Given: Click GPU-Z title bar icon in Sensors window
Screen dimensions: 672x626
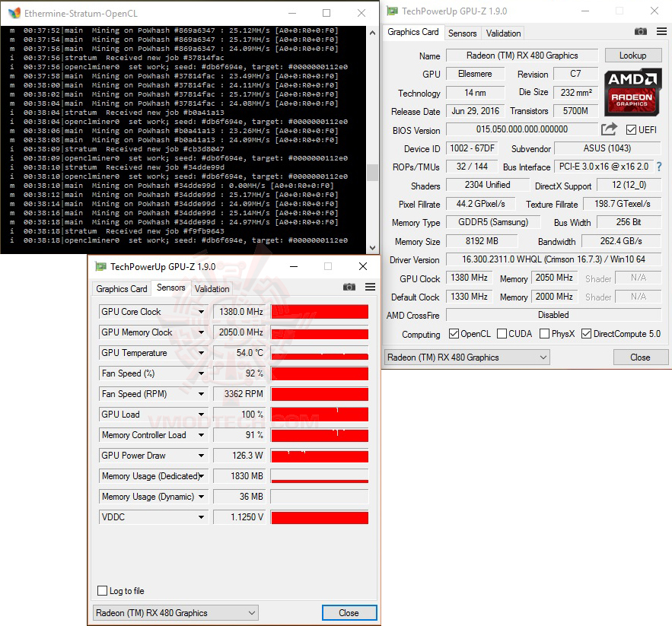Looking at the screenshot, I should 100,266.
